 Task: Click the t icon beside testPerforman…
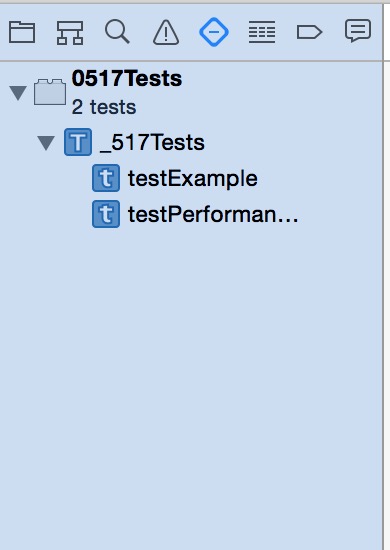pos(106,214)
